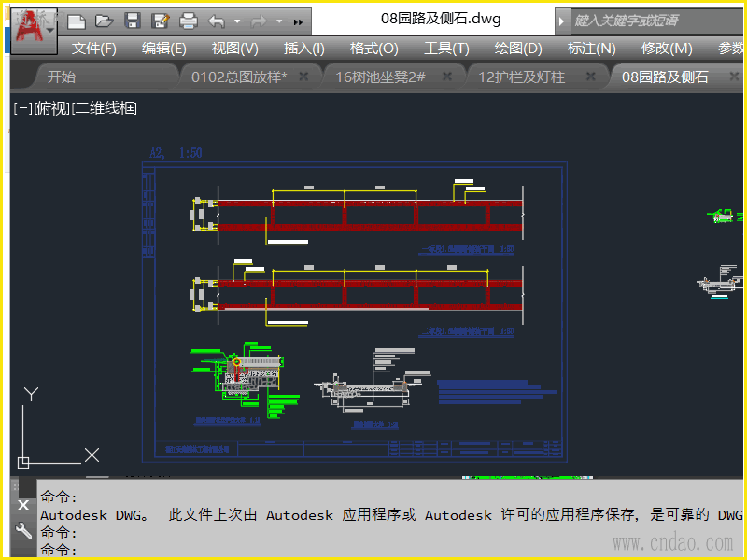Open the 绘图(D) menu
This screenshot has height=560, width=747.
click(x=518, y=49)
